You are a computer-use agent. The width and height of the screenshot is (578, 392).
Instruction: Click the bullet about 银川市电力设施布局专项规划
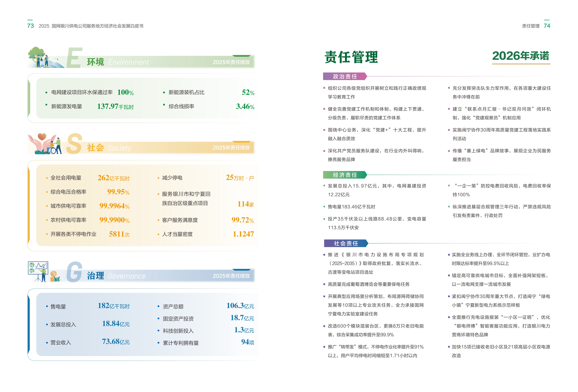[376, 264]
